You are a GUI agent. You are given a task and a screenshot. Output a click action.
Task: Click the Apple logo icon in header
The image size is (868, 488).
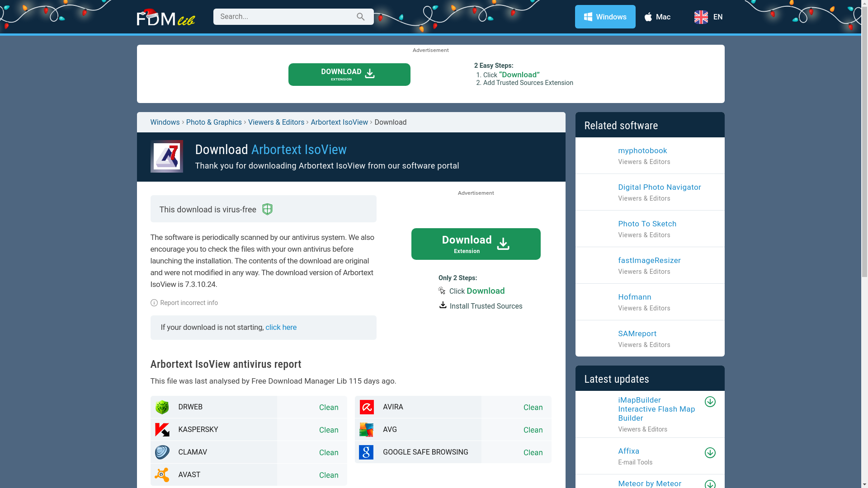(648, 17)
